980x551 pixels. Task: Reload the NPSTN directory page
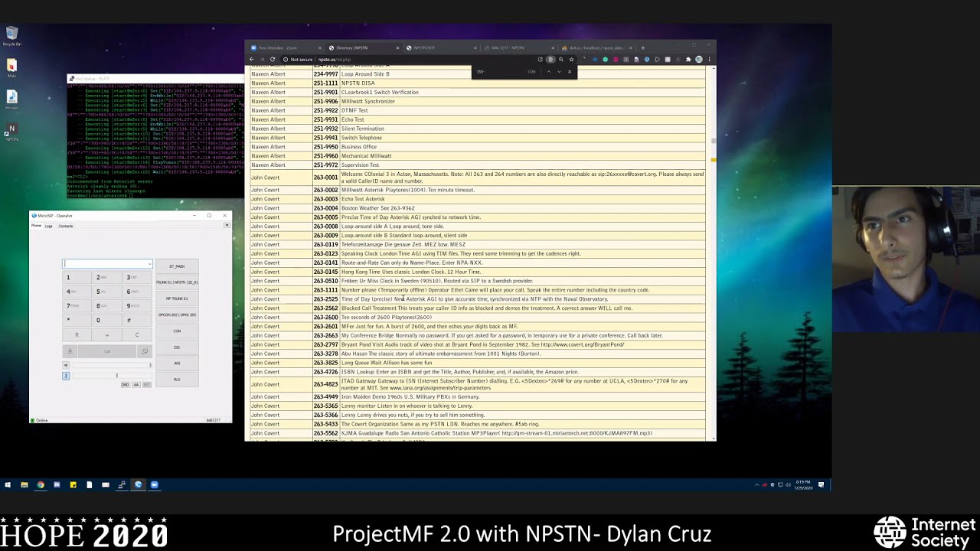pos(273,59)
